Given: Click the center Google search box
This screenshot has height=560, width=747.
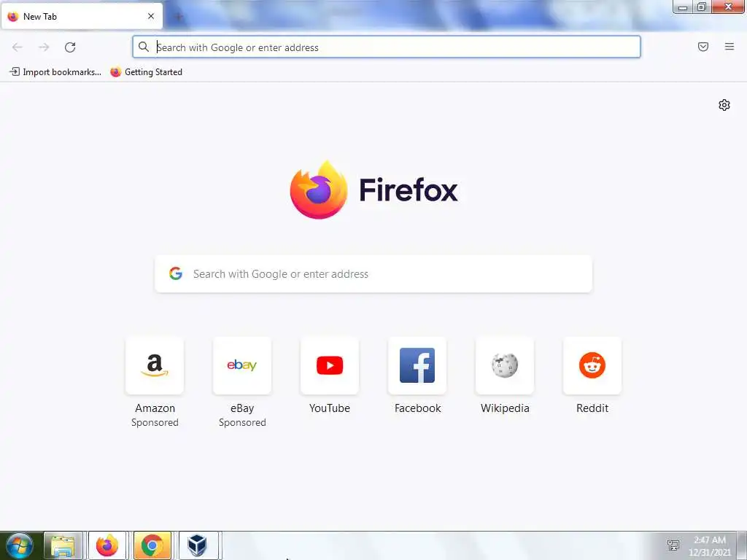Looking at the screenshot, I should (373, 274).
